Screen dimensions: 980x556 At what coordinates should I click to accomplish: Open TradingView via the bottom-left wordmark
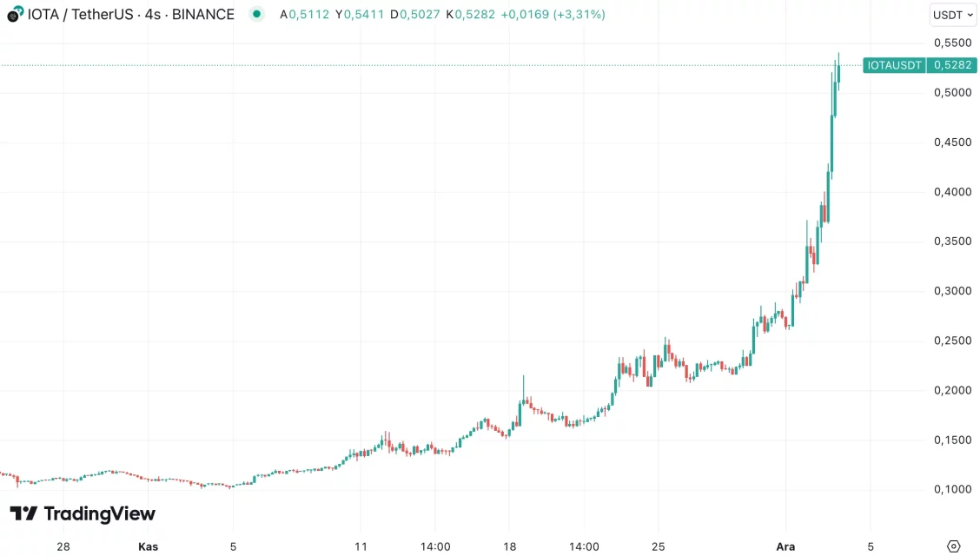tap(100, 514)
